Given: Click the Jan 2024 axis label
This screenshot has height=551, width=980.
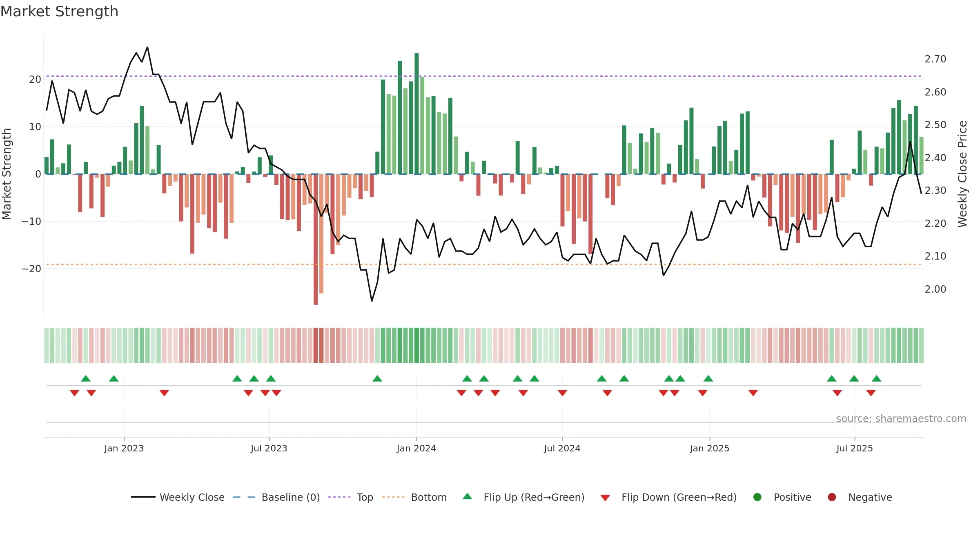Looking at the screenshot, I should (416, 448).
